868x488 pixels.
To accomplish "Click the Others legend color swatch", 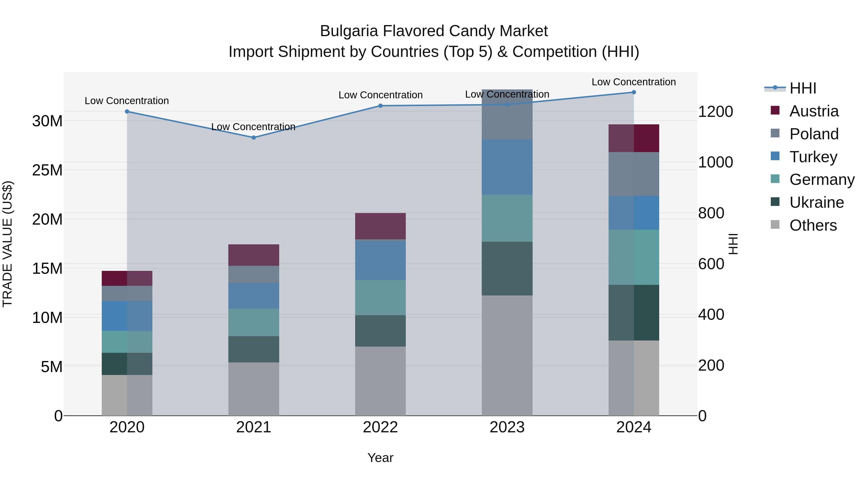I will click(775, 225).
